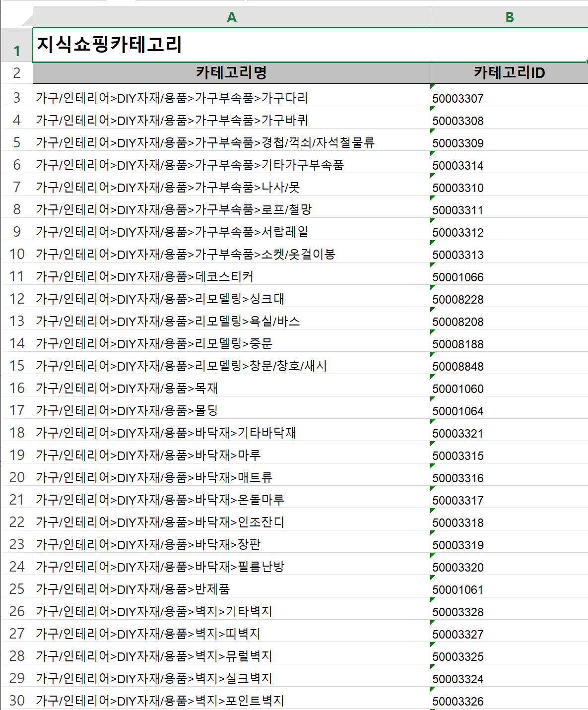Select the cell ending with 리모델링>중문
This screenshot has width=588, height=710.
[231, 341]
